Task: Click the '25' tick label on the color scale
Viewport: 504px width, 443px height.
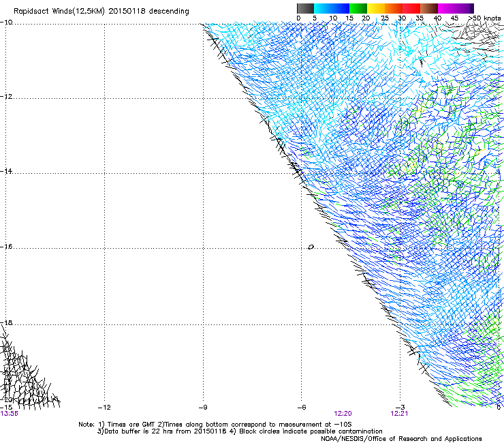Action: (385, 18)
